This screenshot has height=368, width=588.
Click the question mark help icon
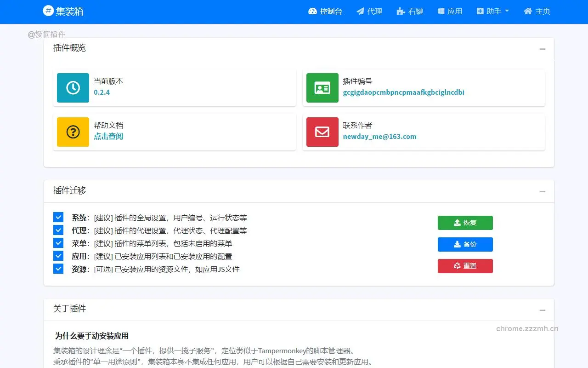[x=73, y=132]
